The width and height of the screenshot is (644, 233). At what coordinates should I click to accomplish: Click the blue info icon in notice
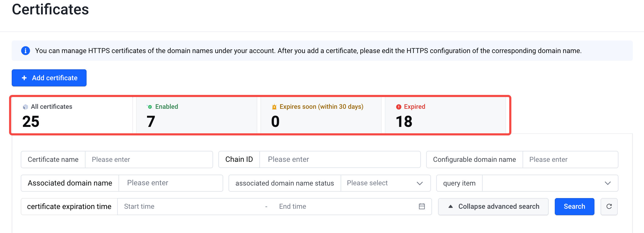26,51
